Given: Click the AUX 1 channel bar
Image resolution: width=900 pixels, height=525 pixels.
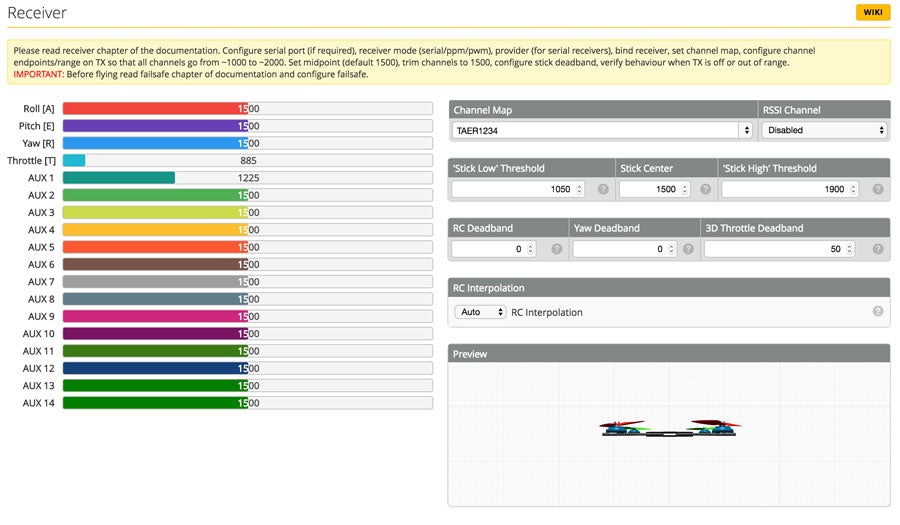Looking at the screenshot, I should pyautogui.click(x=247, y=178).
